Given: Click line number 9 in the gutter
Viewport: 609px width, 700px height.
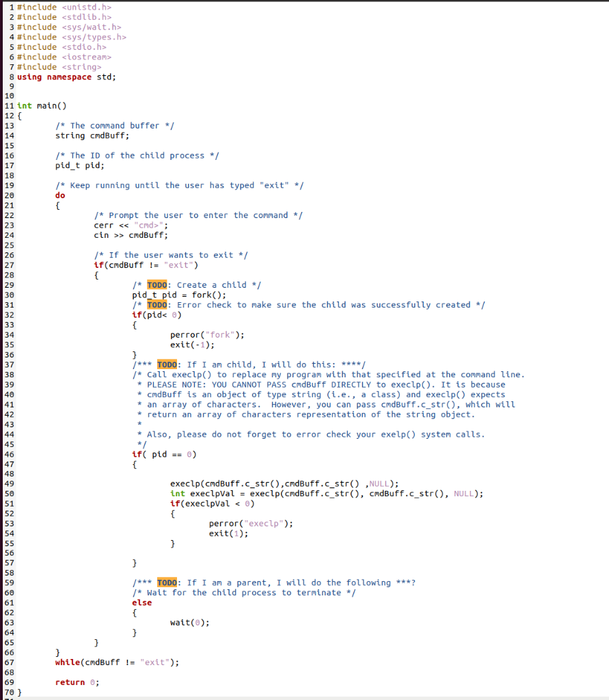Looking at the screenshot, I should pos(12,87).
